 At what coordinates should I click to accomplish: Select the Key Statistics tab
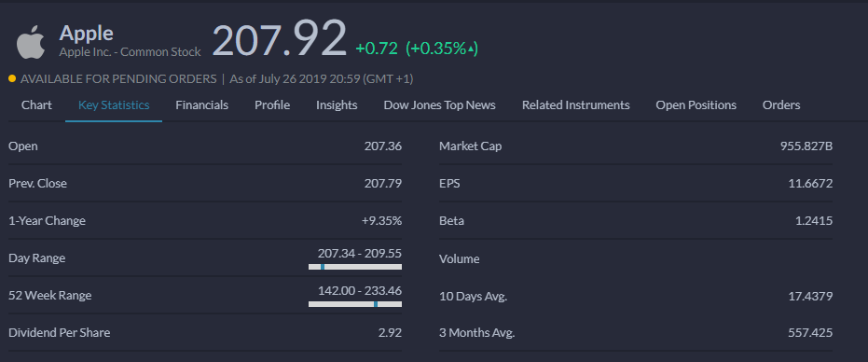click(x=114, y=104)
